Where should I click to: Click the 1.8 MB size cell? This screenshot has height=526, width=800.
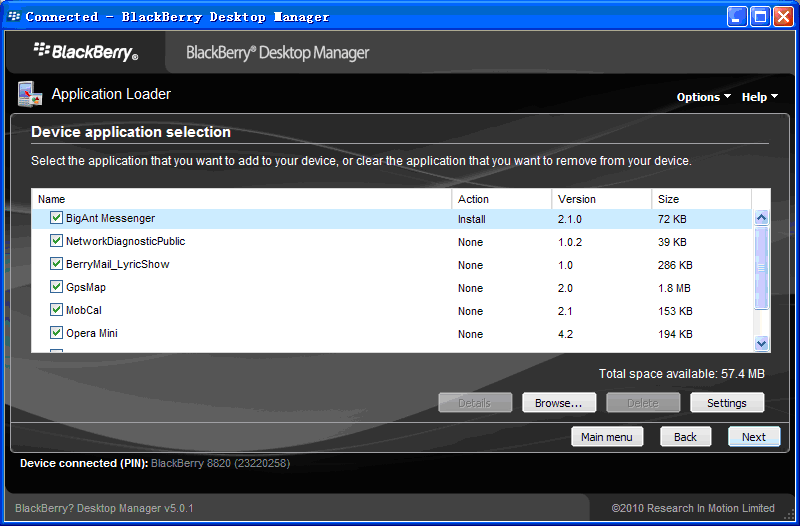tap(674, 288)
